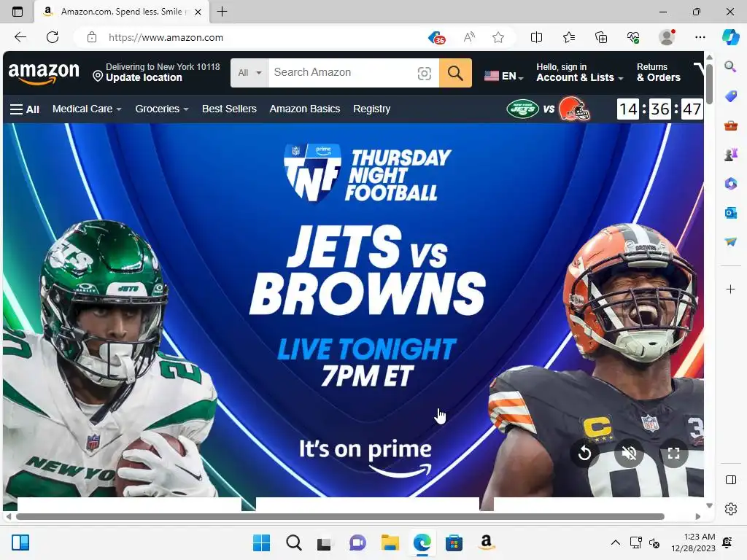Click the vertical page scrollbar thumb
This screenshot has height=560, width=747.
click(709, 83)
